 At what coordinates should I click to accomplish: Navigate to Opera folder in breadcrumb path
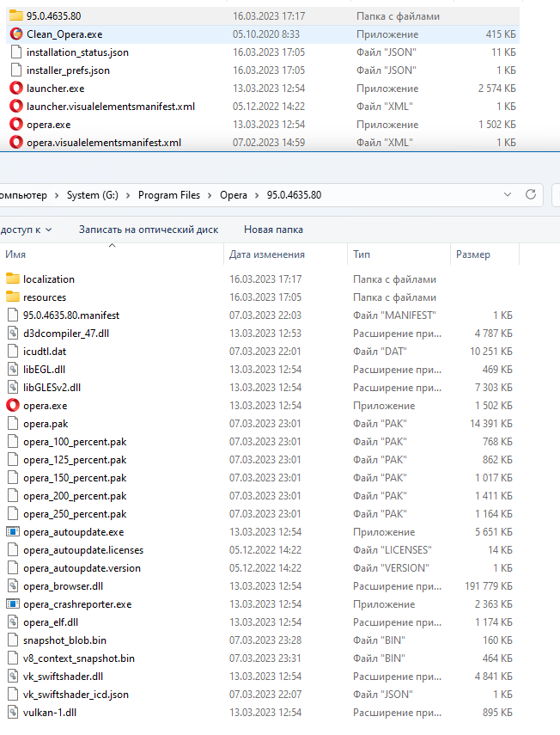(x=233, y=195)
